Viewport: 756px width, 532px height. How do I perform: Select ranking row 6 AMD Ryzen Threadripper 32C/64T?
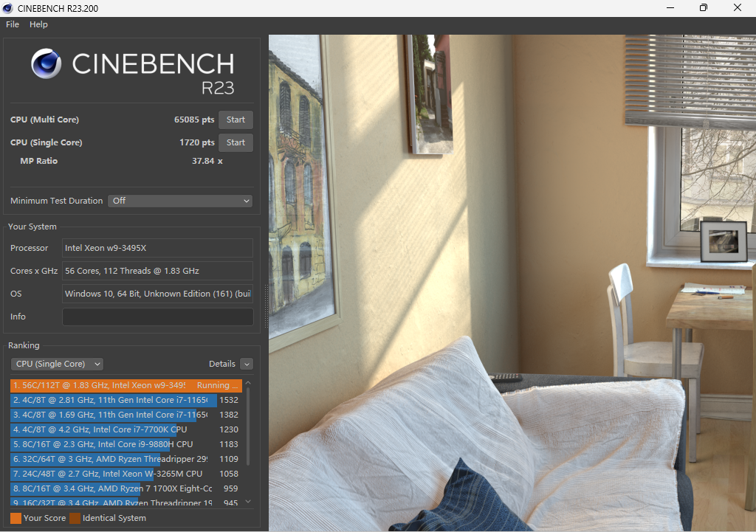coord(126,459)
